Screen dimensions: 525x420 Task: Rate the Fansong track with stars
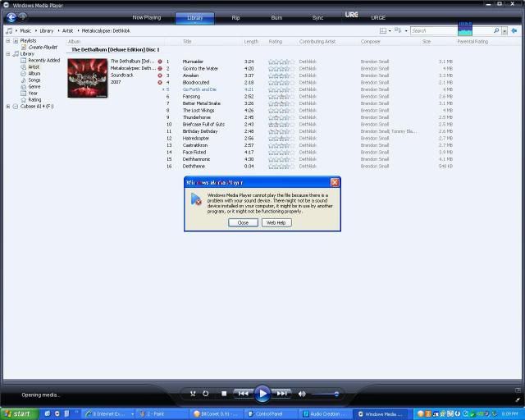(281, 97)
